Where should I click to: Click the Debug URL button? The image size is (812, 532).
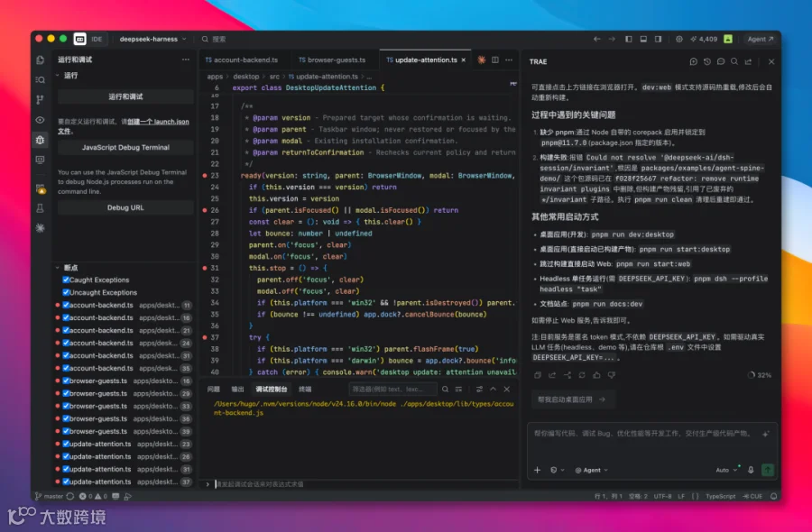[x=125, y=207]
